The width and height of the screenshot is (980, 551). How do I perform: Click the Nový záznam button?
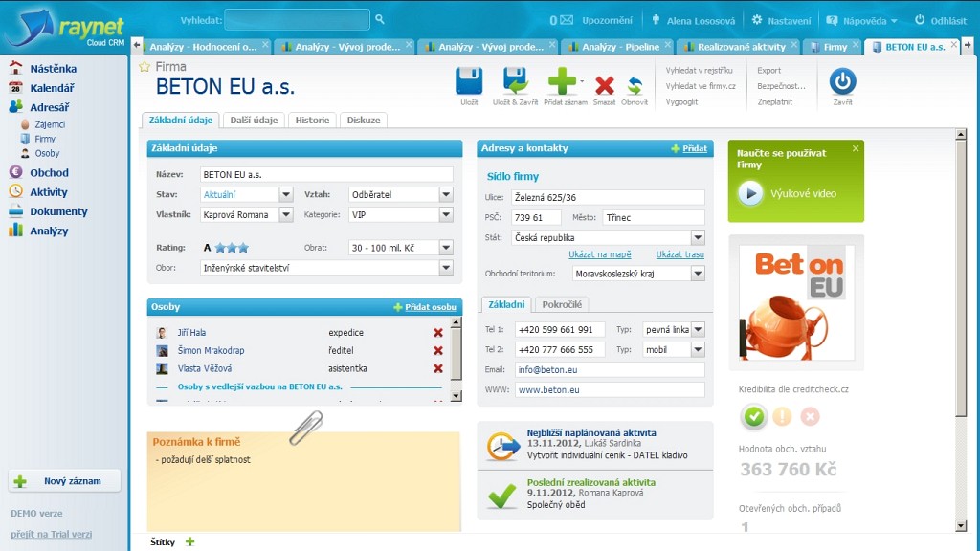[64, 481]
